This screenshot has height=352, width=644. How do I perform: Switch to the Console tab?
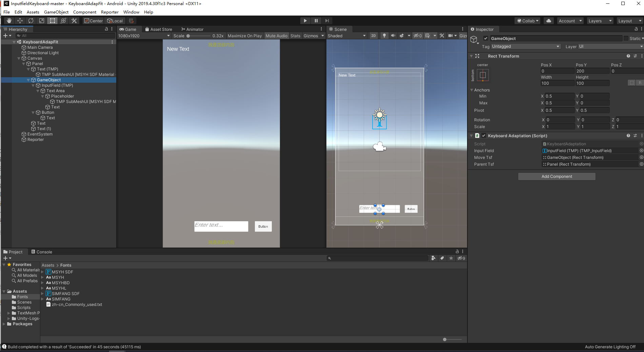pos(42,252)
